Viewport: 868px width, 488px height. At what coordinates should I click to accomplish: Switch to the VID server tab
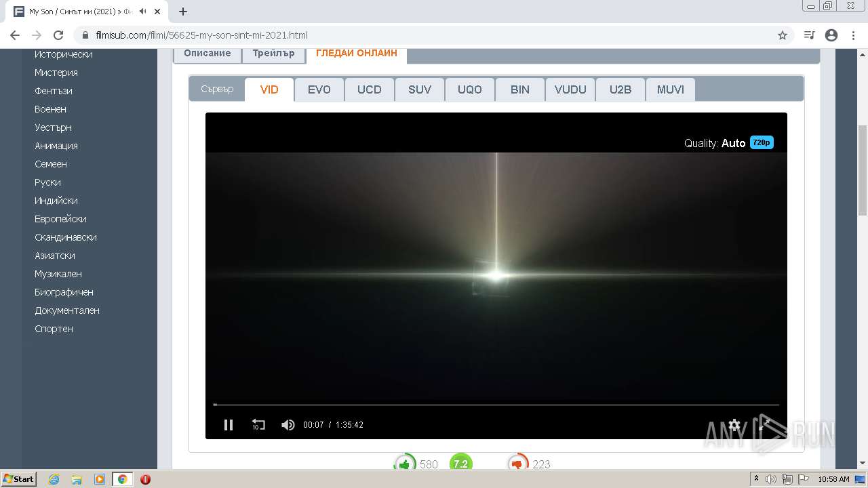click(x=269, y=89)
